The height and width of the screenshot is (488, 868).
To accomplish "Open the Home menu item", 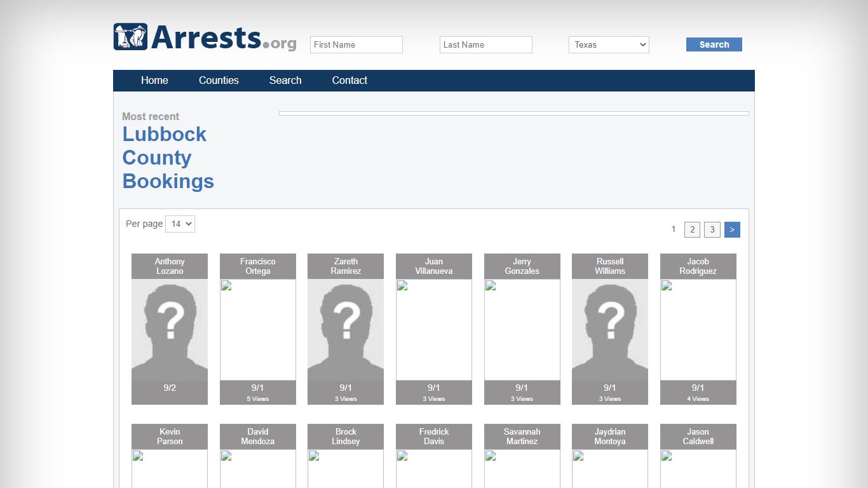I will [154, 80].
